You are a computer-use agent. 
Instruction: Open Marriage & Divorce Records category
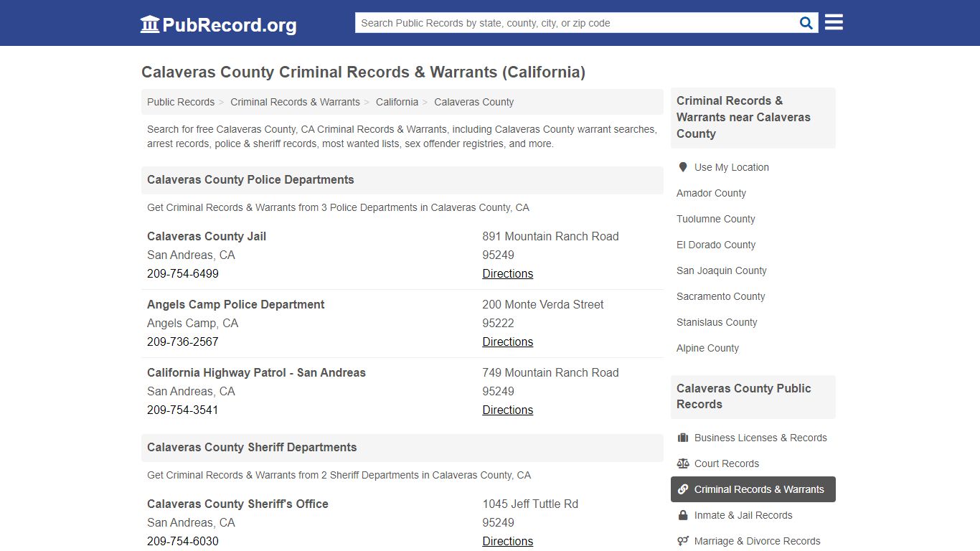coord(758,541)
